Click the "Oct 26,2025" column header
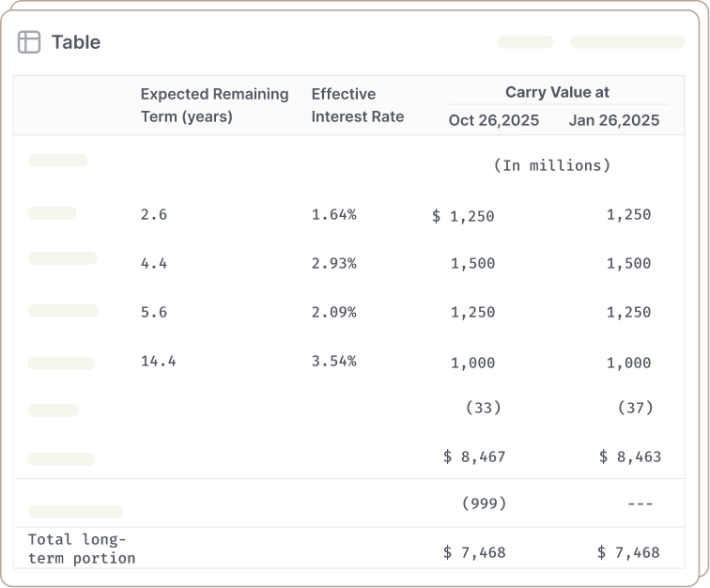The width and height of the screenshot is (710, 588). pyautogui.click(x=494, y=120)
